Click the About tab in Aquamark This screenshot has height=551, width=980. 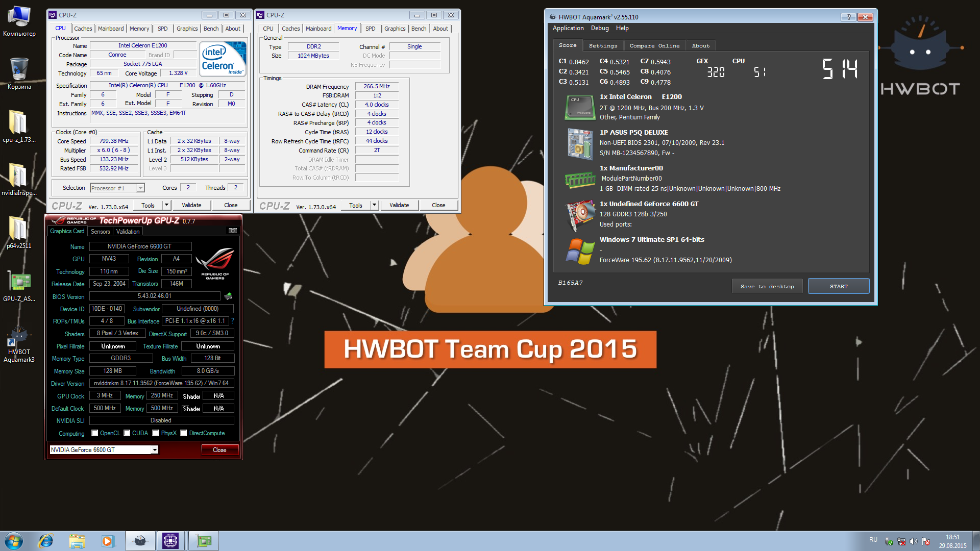coord(700,45)
